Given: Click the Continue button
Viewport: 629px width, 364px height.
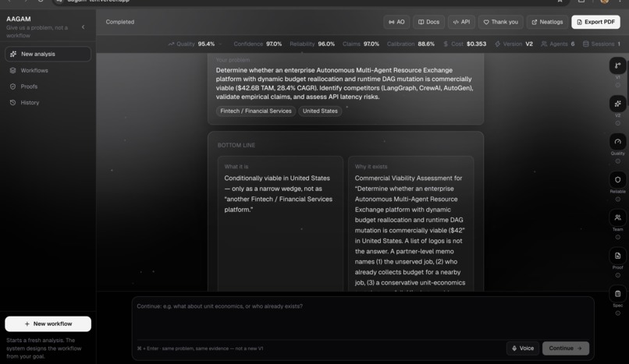Looking at the screenshot, I should (x=566, y=348).
